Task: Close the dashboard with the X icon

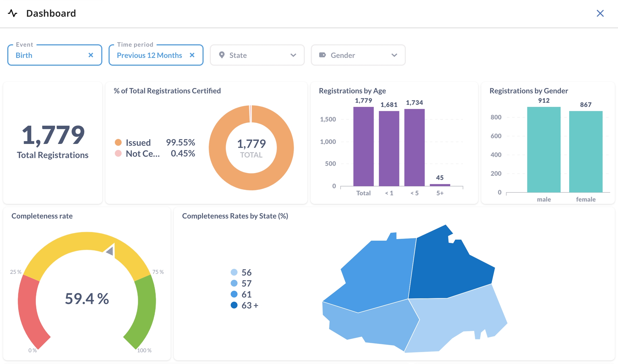Action: pyautogui.click(x=600, y=13)
